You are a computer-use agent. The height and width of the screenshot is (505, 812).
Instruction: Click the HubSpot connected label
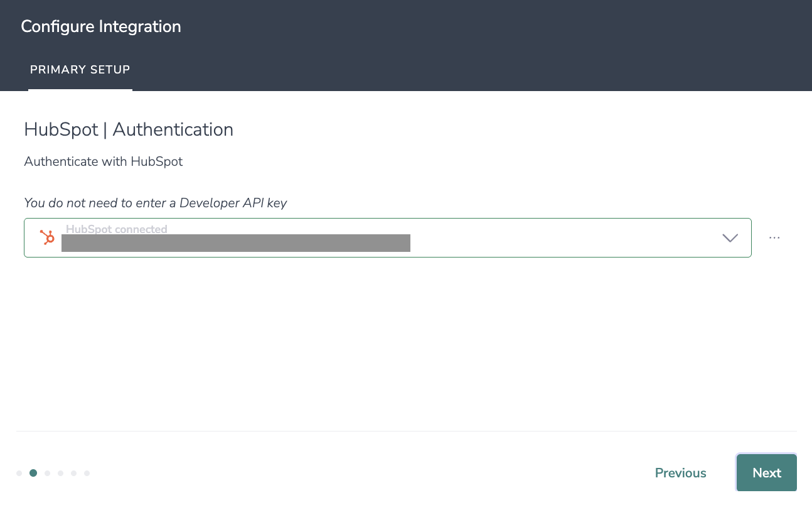click(117, 229)
